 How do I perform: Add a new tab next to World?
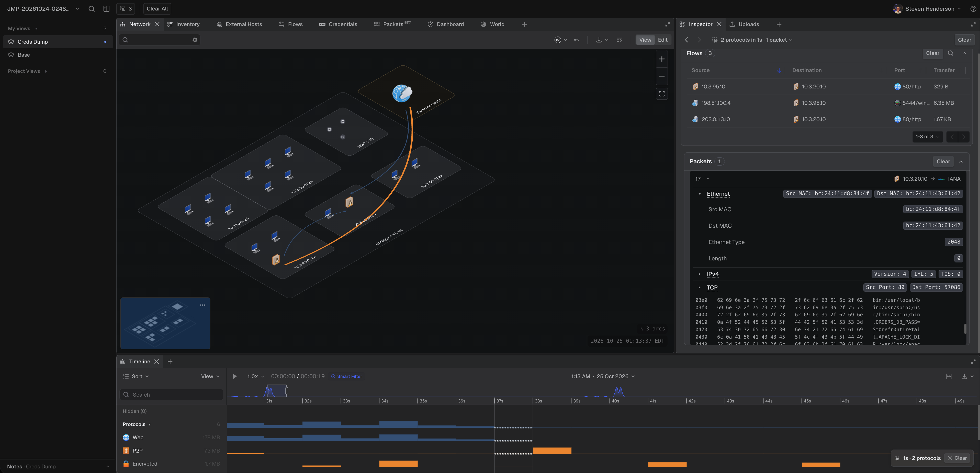coord(524,24)
